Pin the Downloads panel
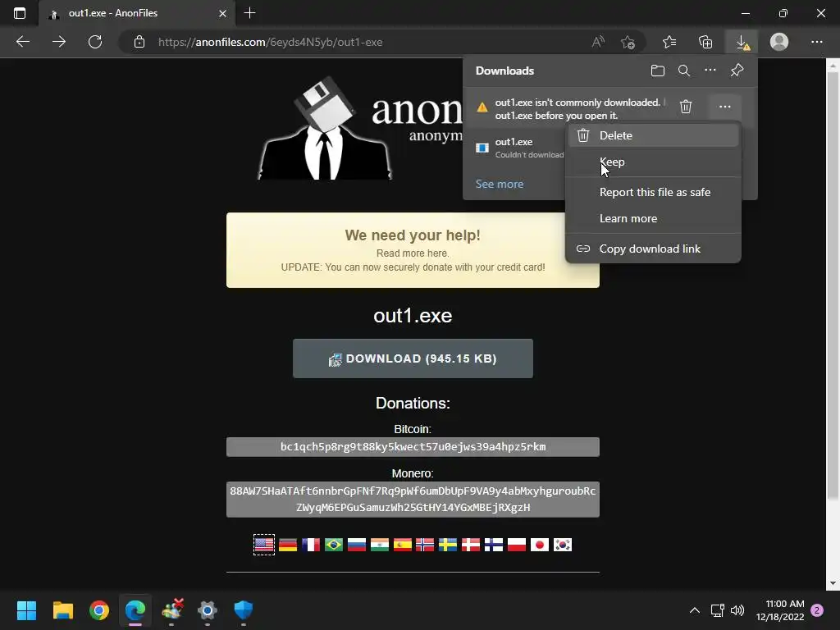840x630 pixels. (737, 71)
